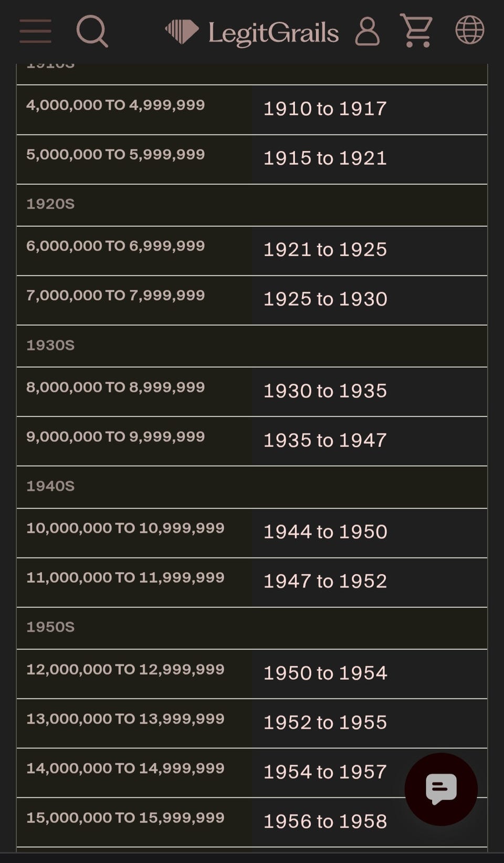Open the shopping cart icon

[x=417, y=30]
